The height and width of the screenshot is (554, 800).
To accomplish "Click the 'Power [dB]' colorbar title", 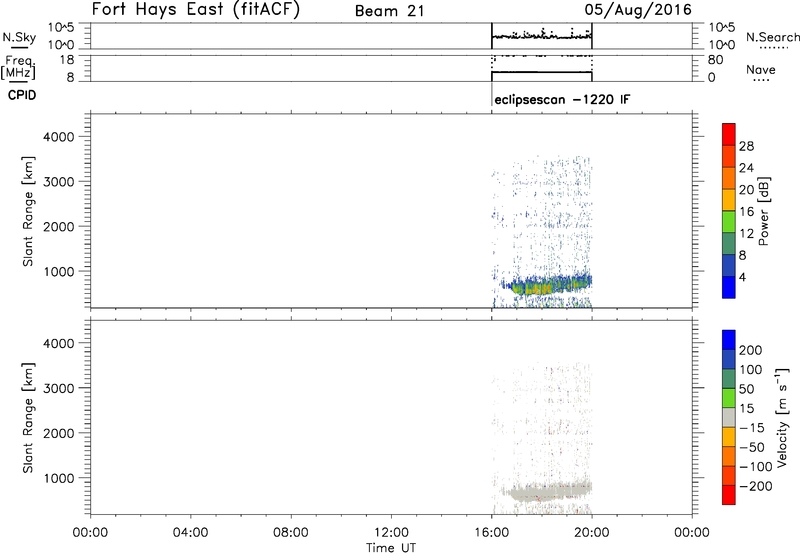I will tap(763, 211).
